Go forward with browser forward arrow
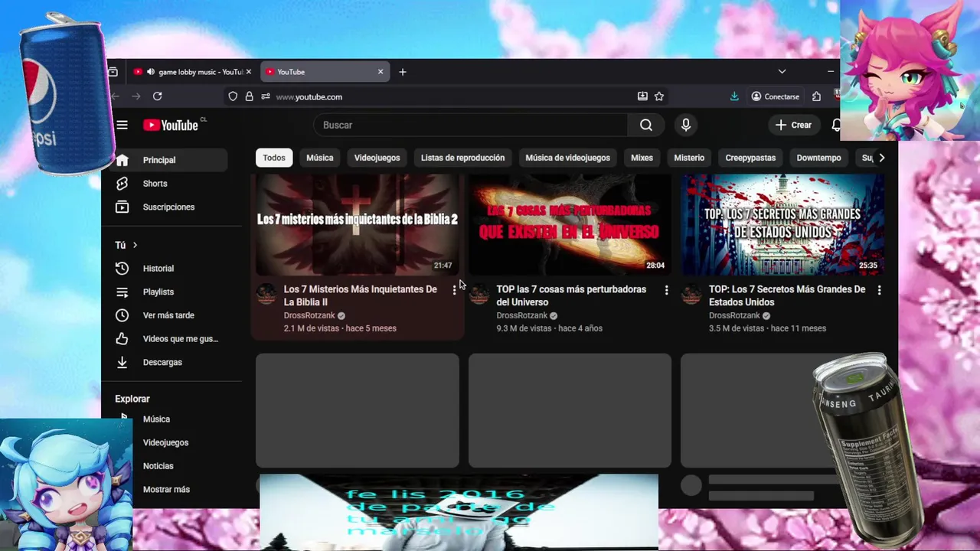The width and height of the screenshot is (980, 551). (x=136, y=96)
